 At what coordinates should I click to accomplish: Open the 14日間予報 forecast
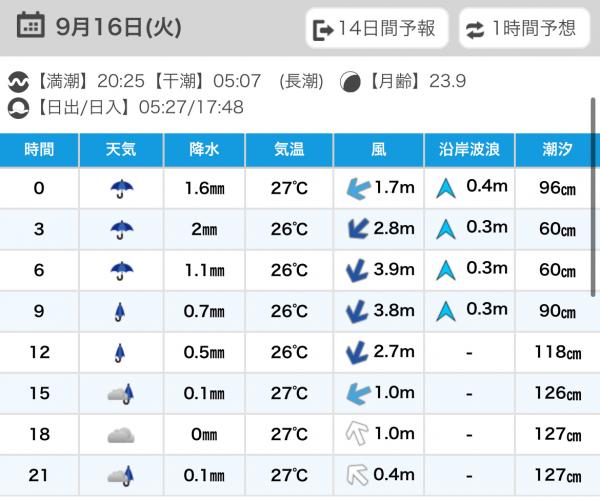click(376, 29)
